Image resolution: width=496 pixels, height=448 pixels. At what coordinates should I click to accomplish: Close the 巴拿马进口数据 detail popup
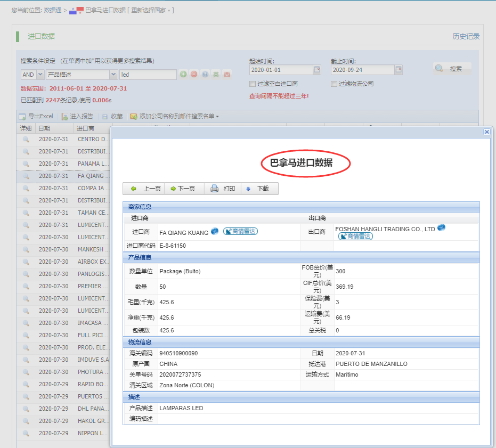[x=486, y=132]
